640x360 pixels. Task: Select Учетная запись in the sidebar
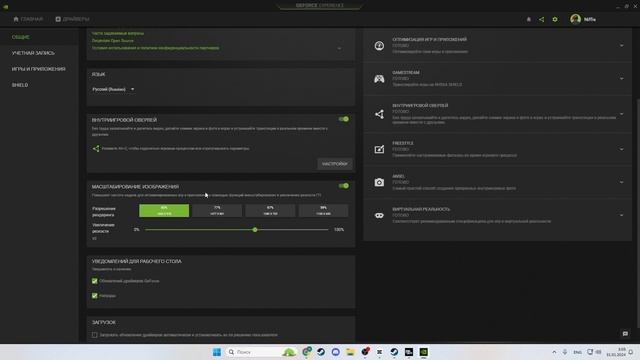click(x=33, y=53)
